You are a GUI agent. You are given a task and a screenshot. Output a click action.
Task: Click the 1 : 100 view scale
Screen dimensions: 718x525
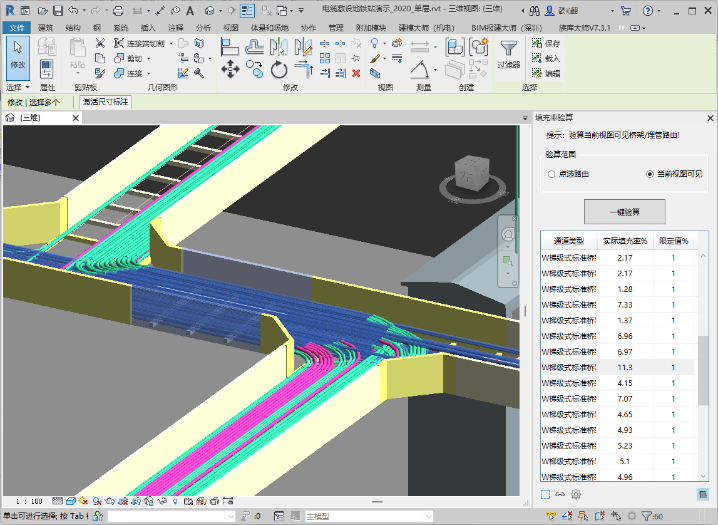tap(28, 500)
